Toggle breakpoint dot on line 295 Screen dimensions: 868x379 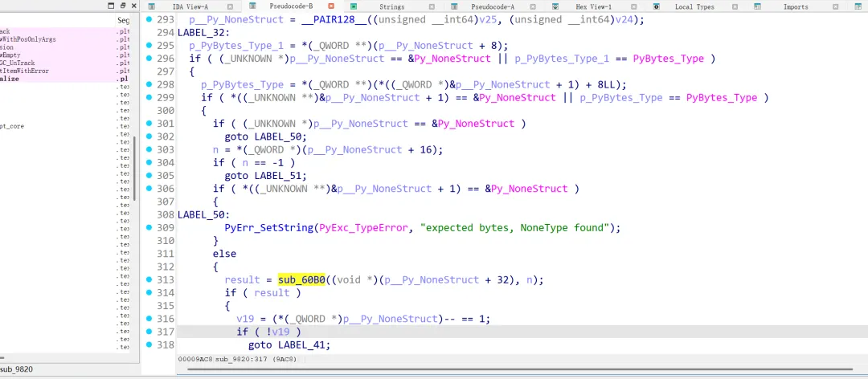pos(149,46)
